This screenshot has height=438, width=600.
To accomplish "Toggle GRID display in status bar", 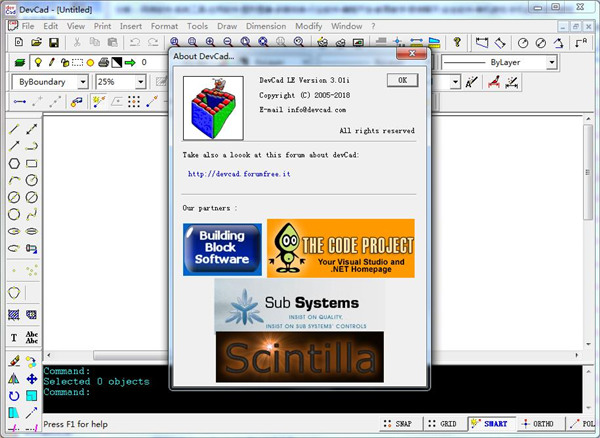I will pyautogui.click(x=445, y=424).
